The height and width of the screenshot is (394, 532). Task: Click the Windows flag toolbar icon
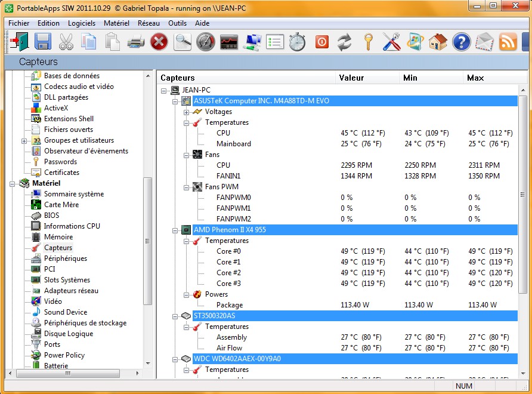[x=415, y=42]
